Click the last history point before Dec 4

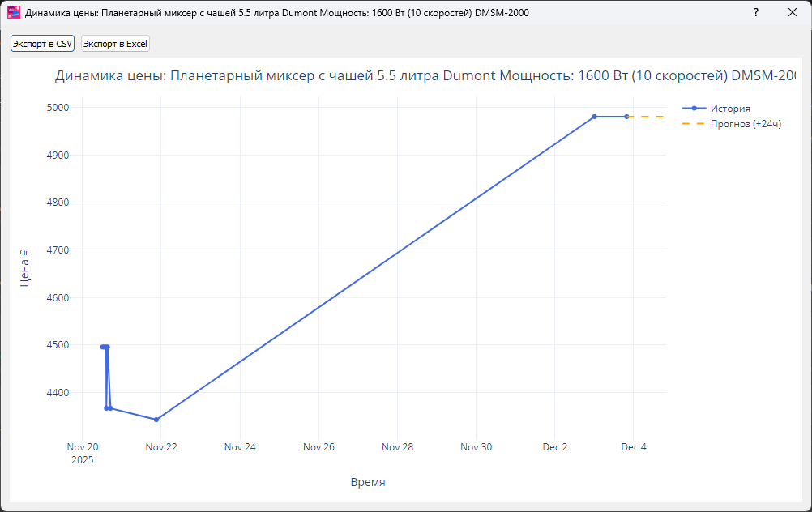click(x=626, y=117)
